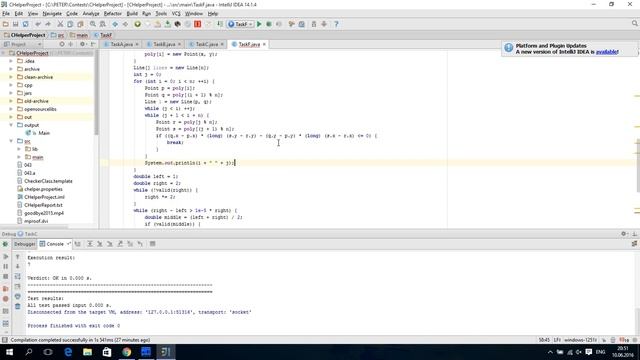Click Resume Program icon in Debug panel

[6, 257]
